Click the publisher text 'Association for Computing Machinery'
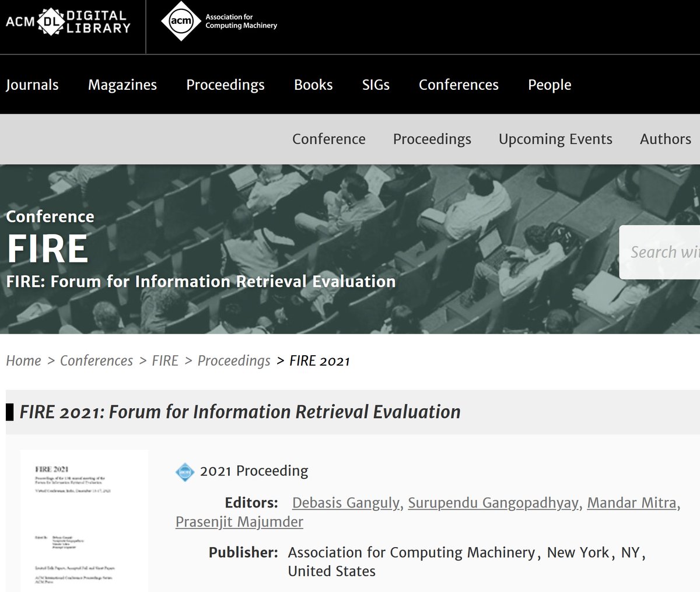700x592 pixels. point(411,553)
